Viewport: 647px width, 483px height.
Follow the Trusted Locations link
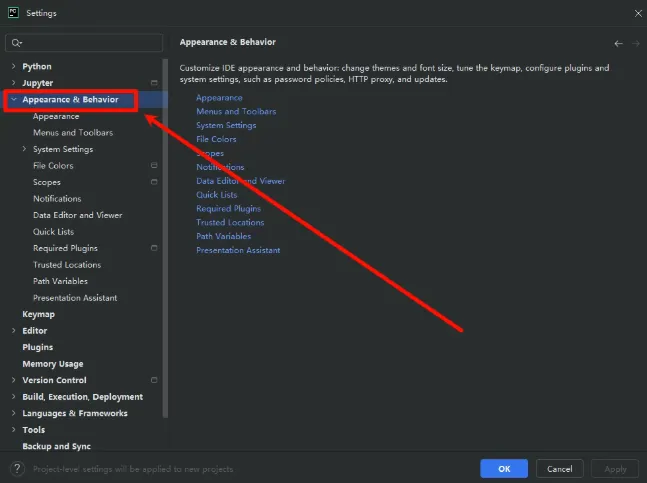(230, 222)
